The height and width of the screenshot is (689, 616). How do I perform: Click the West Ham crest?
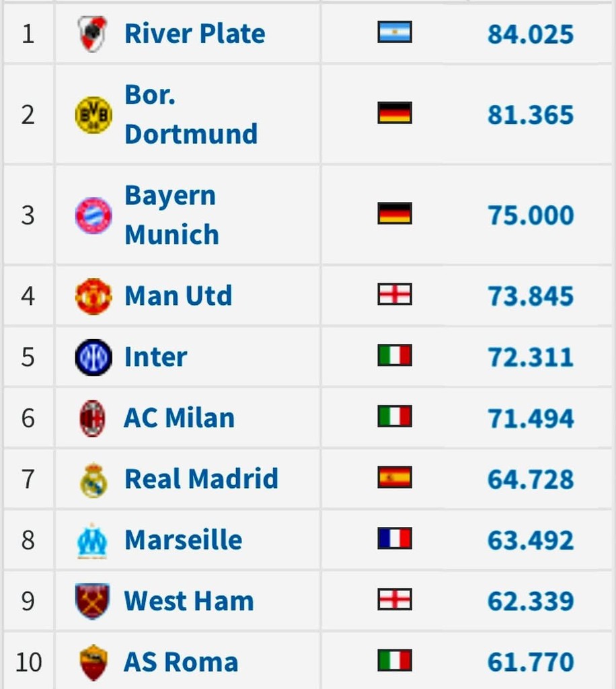[x=93, y=601]
